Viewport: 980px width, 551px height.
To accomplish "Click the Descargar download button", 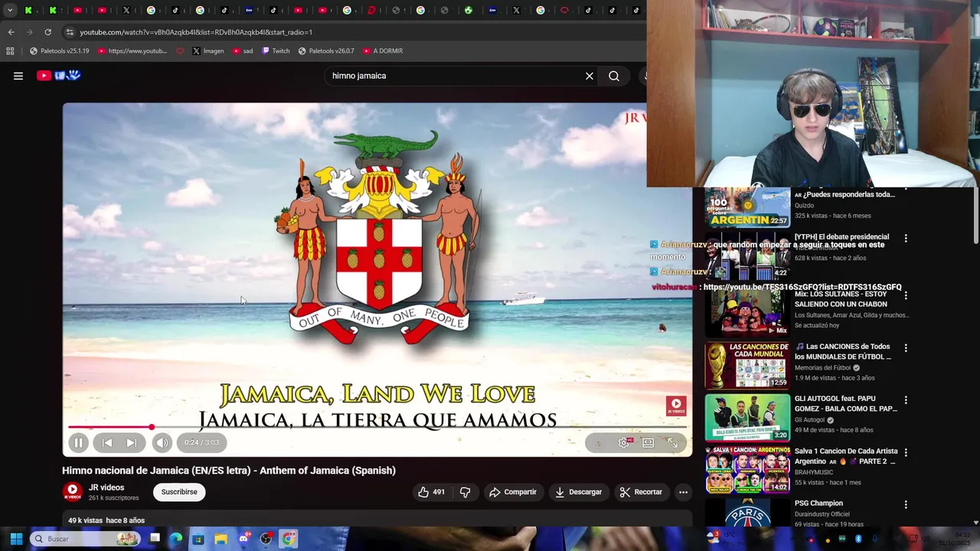I will (579, 492).
